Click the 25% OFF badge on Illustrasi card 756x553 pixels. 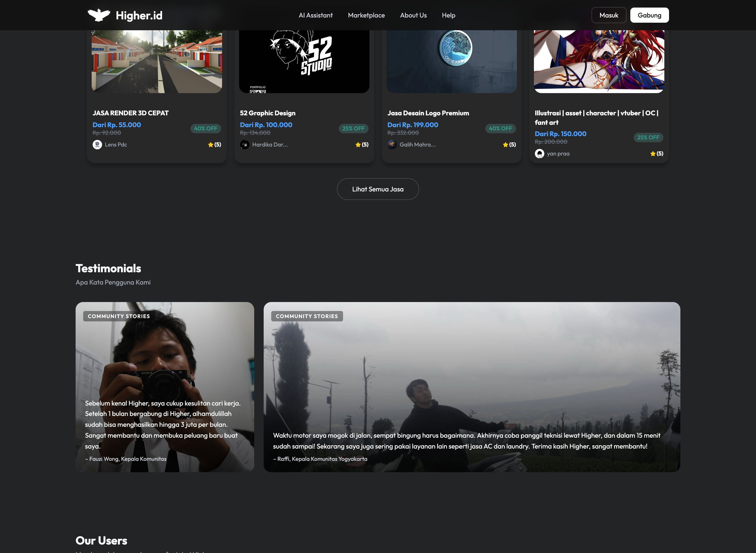648,138
